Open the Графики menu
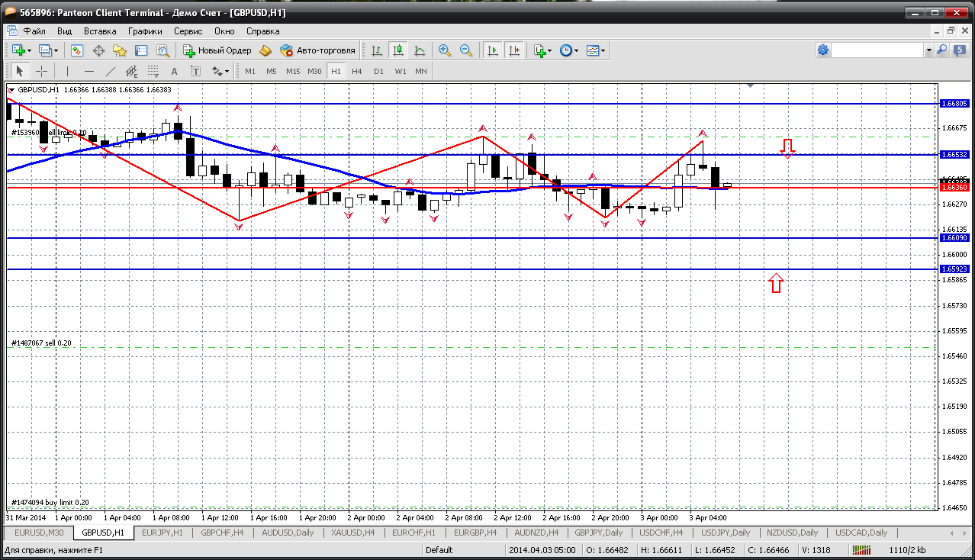 (145, 31)
